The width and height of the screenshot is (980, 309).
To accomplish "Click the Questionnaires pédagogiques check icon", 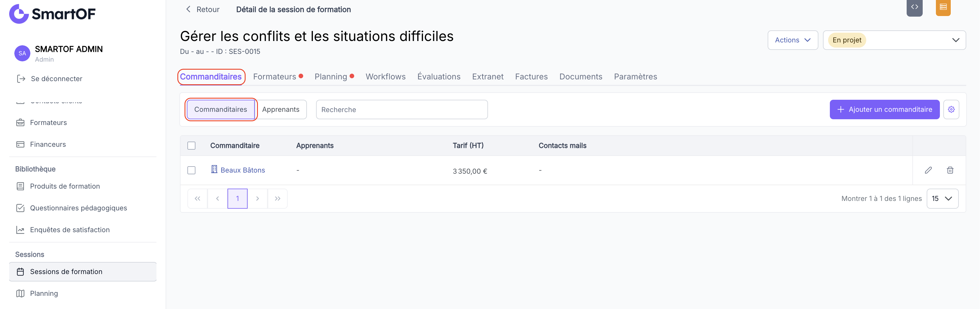I will 20,208.
